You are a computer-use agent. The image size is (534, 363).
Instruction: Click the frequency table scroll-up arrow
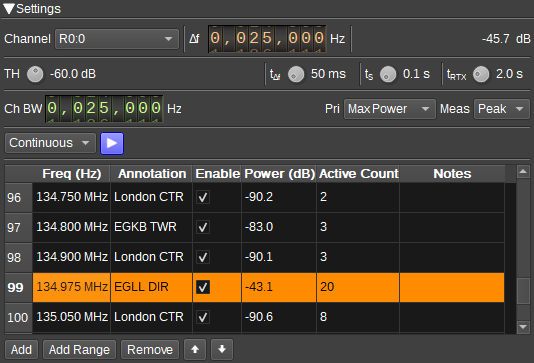click(x=523, y=172)
